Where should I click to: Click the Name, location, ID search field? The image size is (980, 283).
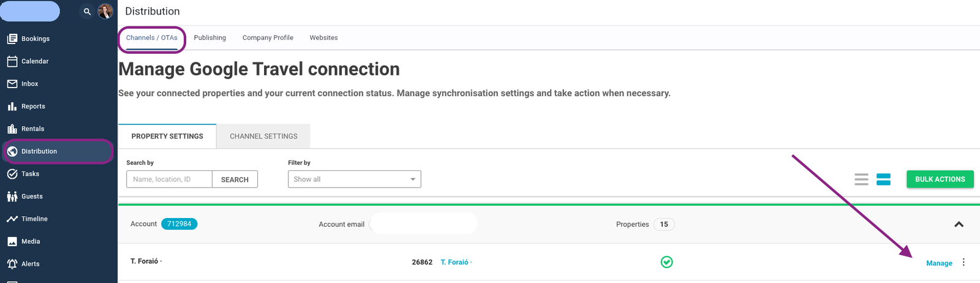pos(169,179)
